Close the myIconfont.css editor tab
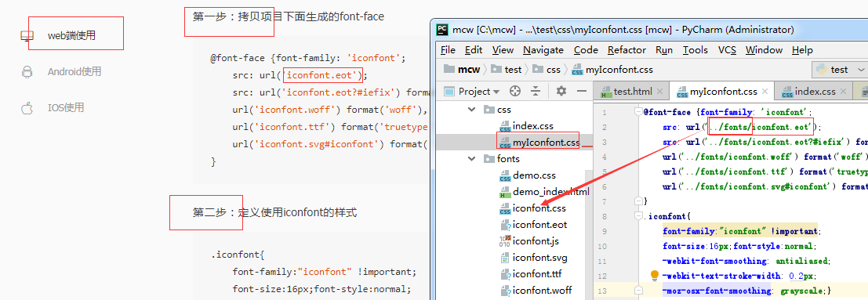The width and height of the screenshot is (868, 300). tap(765, 92)
